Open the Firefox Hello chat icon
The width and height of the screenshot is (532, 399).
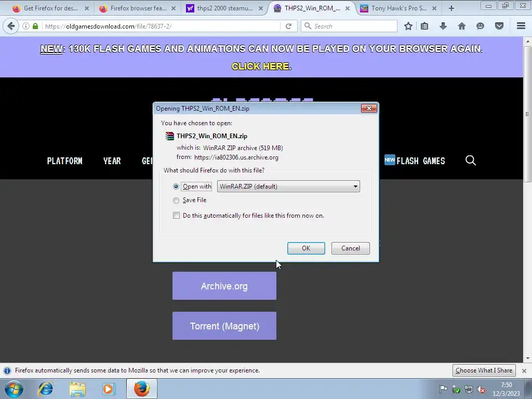[480, 26]
